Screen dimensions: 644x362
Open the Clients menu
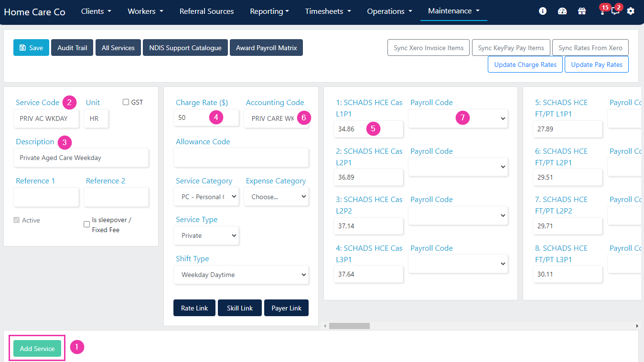[x=96, y=11]
